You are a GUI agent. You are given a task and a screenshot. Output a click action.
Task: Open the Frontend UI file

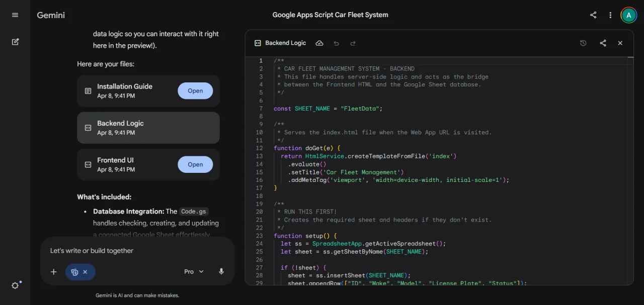pyautogui.click(x=195, y=164)
